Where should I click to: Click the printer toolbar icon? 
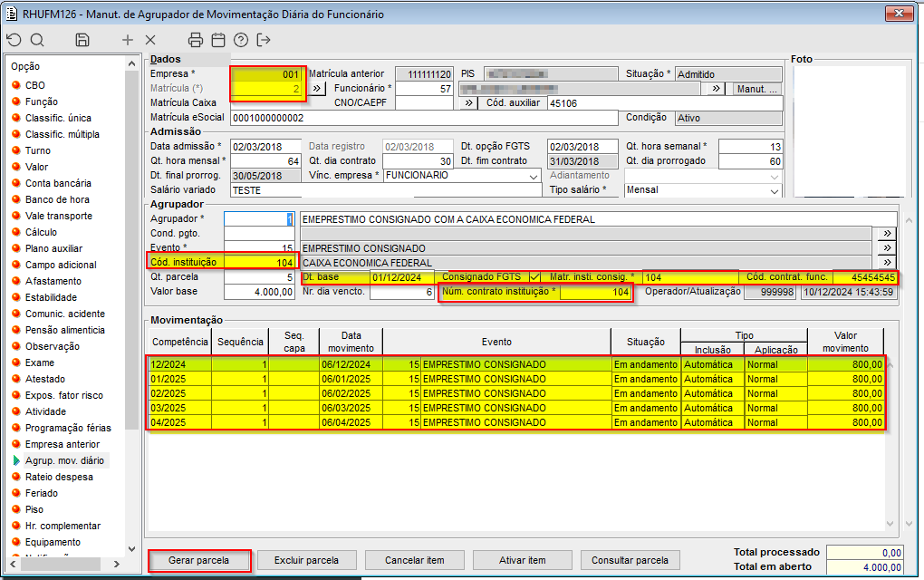195,40
